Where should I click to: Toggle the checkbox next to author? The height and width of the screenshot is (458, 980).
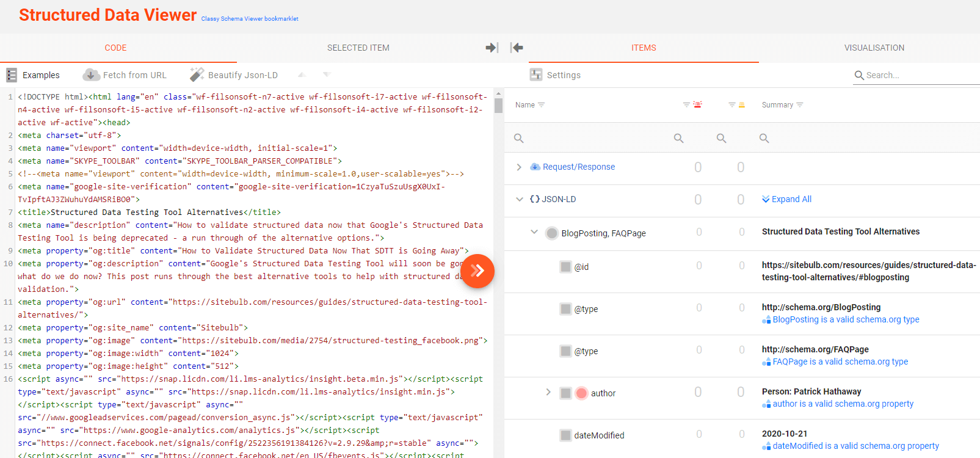click(565, 393)
